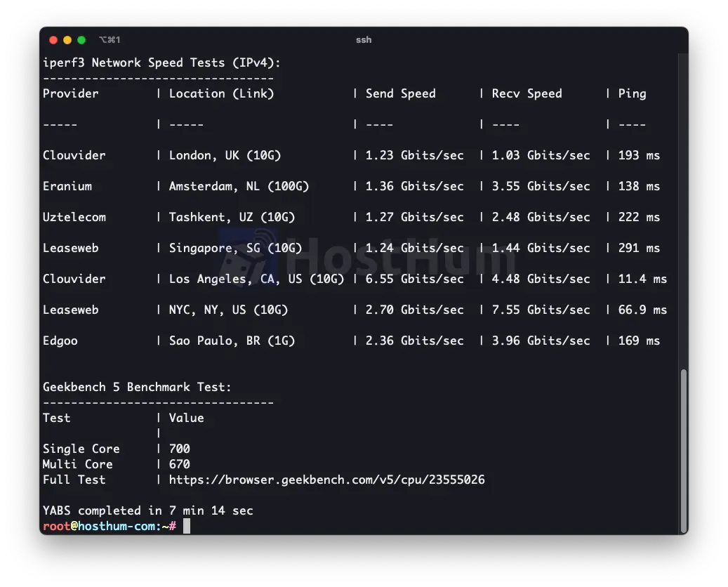728x587 pixels.
Task: Click 'London, UK (10G)' location
Action: click(x=225, y=155)
